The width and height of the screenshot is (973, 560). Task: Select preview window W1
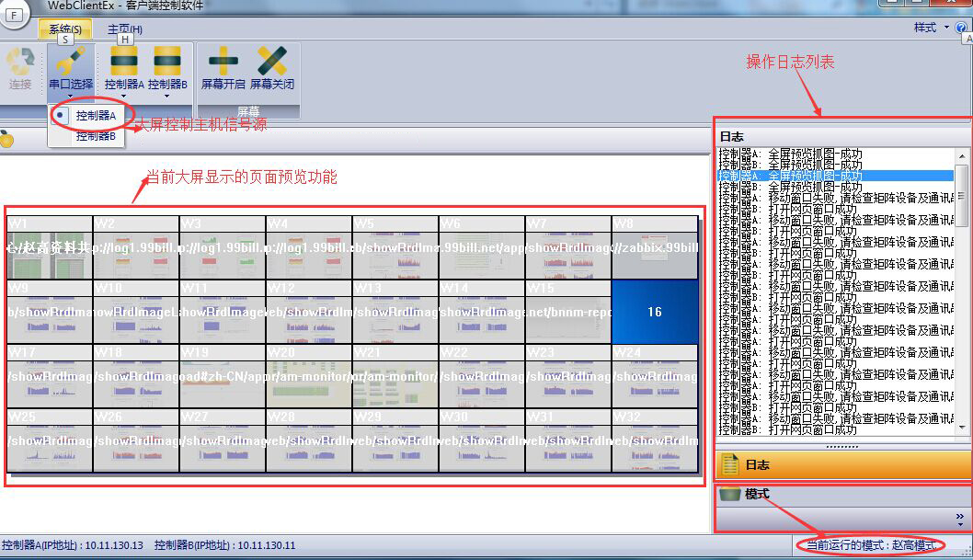click(x=50, y=247)
